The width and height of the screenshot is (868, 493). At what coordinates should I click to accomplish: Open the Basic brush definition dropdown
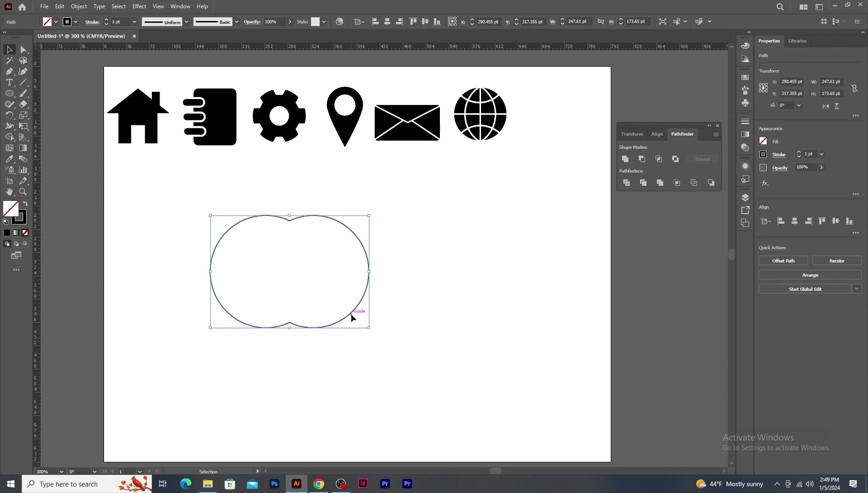[x=236, y=22]
